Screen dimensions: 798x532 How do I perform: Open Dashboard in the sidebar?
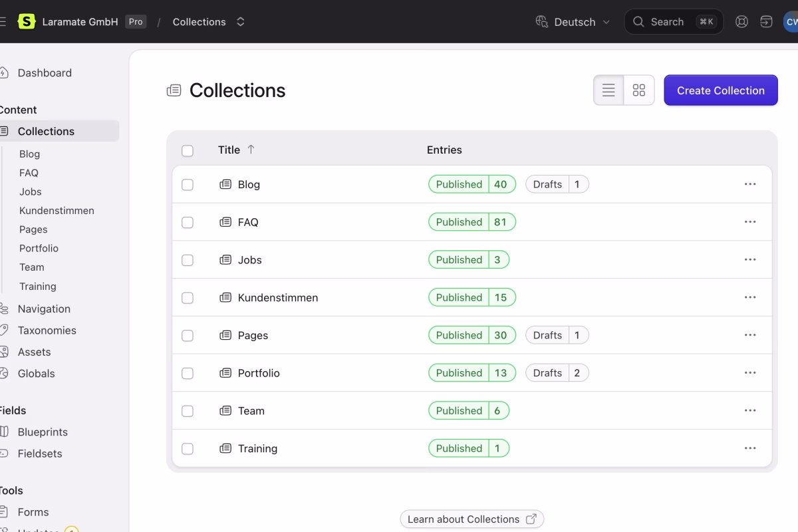click(x=45, y=73)
